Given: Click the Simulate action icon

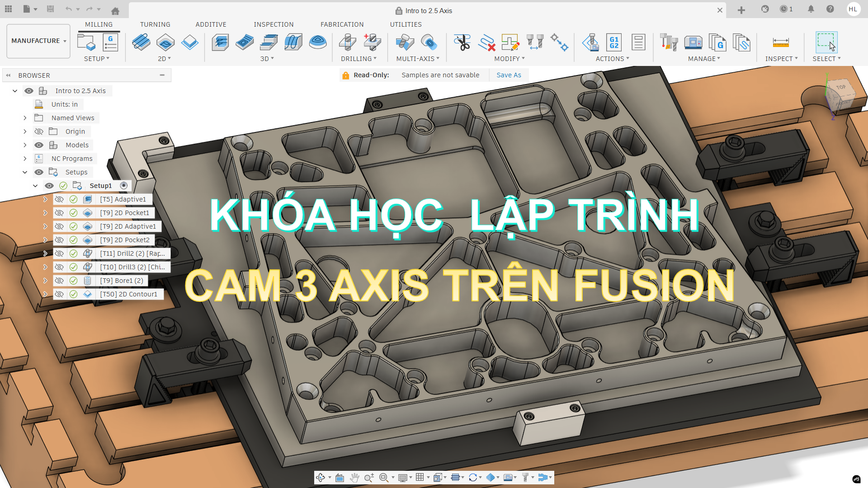Looking at the screenshot, I should click(x=590, y=42).
